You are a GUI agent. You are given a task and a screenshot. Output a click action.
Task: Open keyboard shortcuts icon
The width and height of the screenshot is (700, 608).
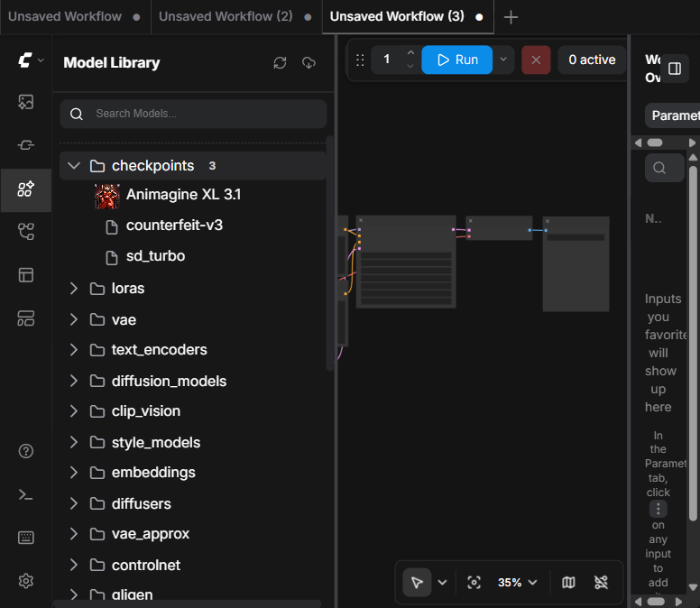26,538
